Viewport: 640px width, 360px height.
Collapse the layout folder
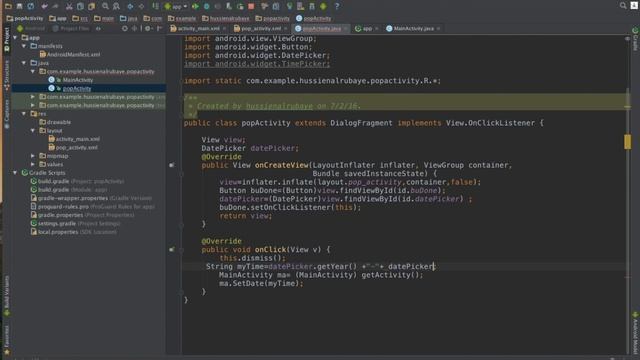click(x=33, y=131)
